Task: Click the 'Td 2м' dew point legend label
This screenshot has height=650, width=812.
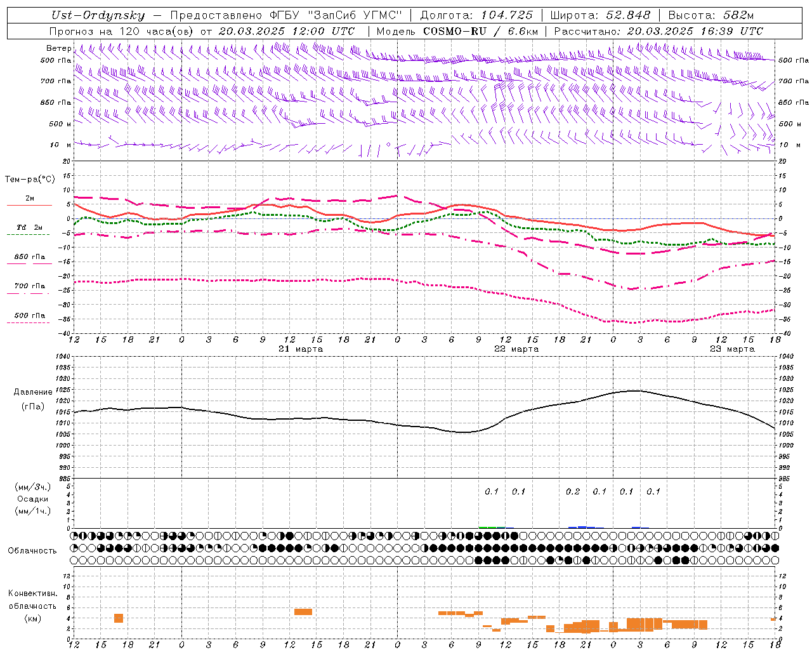Action: [30, 227]
